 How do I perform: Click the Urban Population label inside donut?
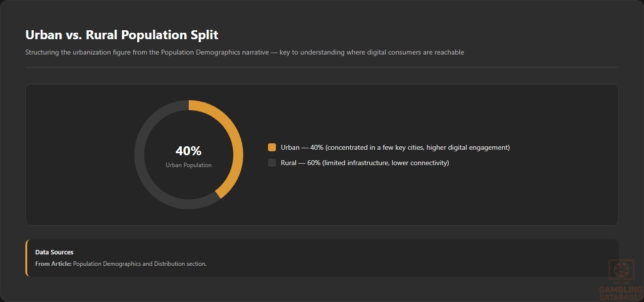189,165
